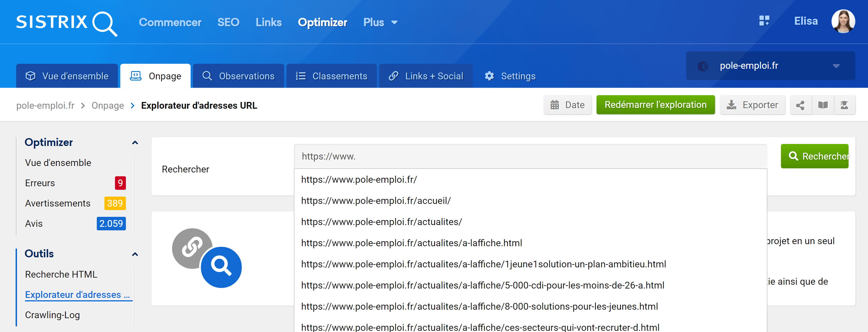868x332 pixels.
Task: Open the Commencer menu
Action: pyautogui.click(x=170, y=22)
